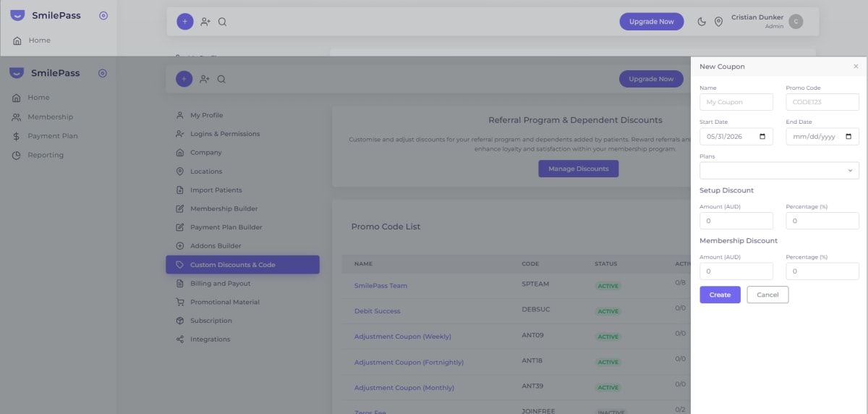Screen dimensions: 868x414
Task: Click the add-user icon in the dimmed header
Action: (x=205, y=79)
